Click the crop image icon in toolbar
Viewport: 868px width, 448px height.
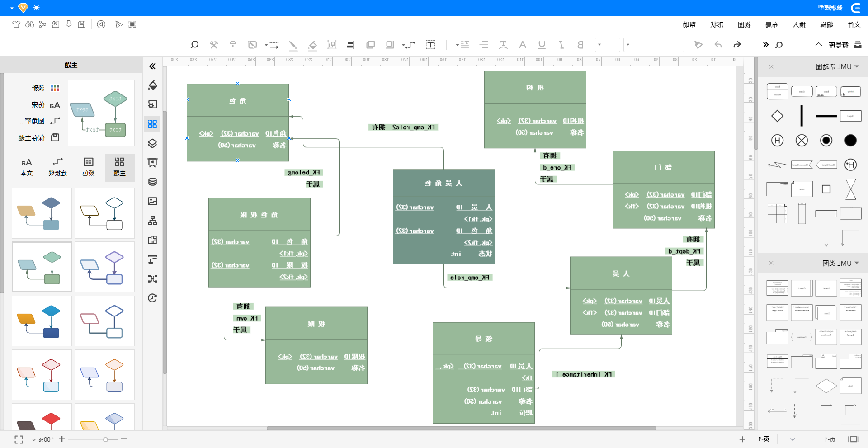coord(253,45)
